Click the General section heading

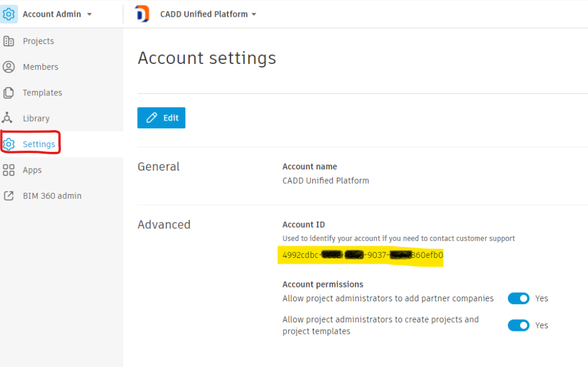(159, 166)
